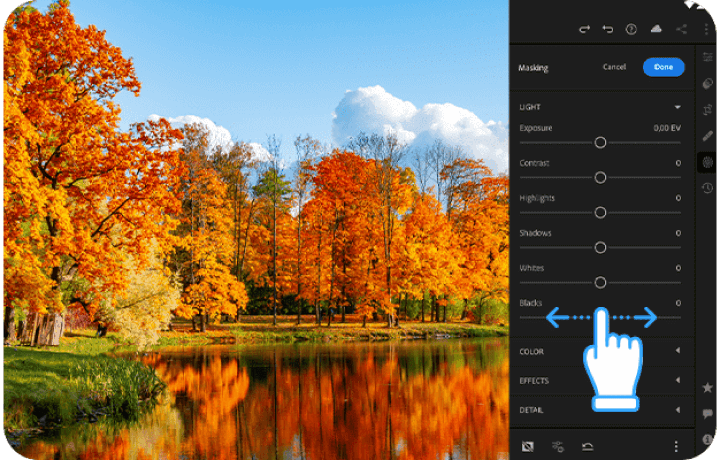Click the Exposure slider handle
720x460 pixels.
[x=600, y=143]
